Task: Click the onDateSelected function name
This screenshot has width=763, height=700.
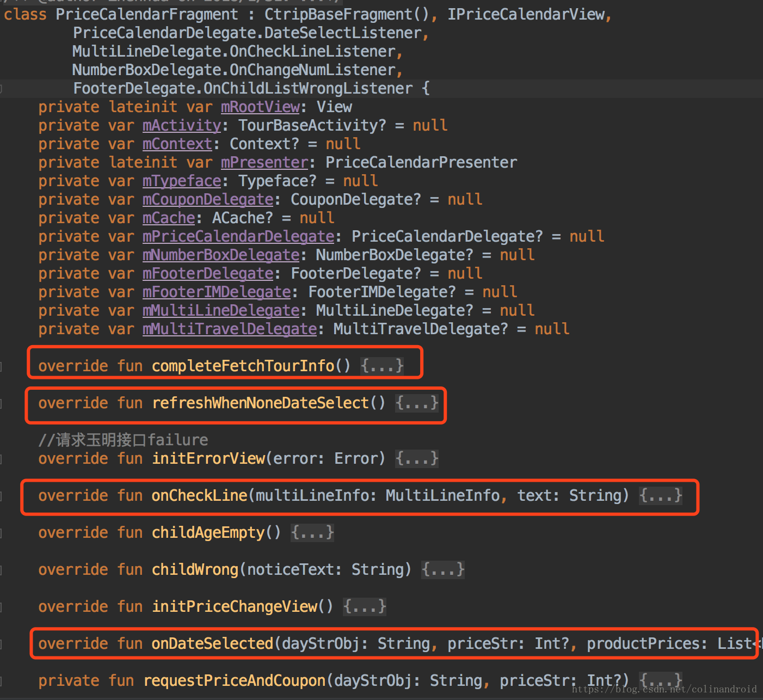Action: pyautogui.click(x=212, y=643)
